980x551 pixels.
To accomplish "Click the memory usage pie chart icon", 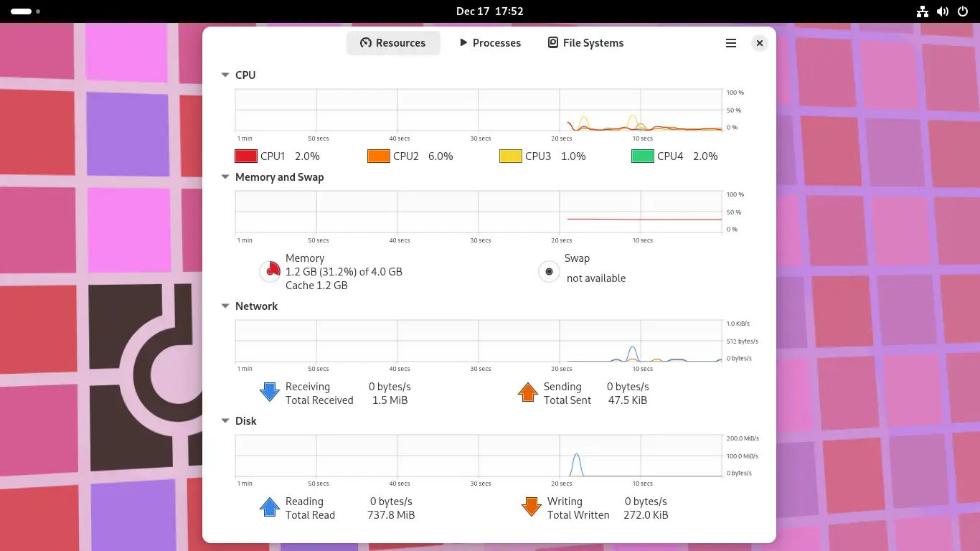I will pos(270,271).
